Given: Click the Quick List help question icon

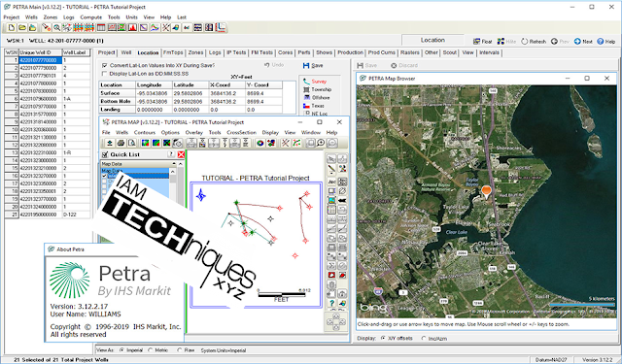Looking at the screenshot, I should 171,154.
